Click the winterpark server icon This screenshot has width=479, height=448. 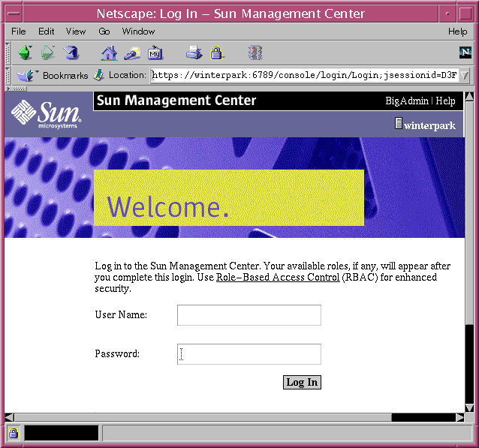click(399, 123)
